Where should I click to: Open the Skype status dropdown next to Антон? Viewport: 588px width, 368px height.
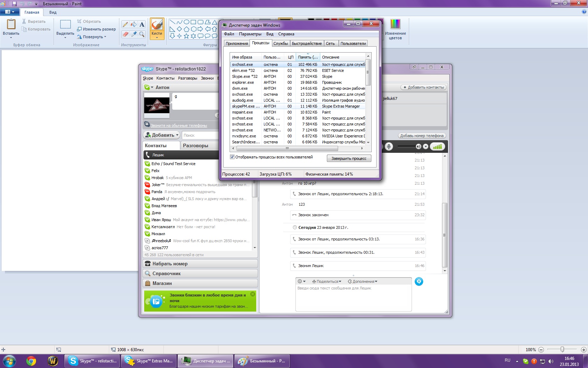[152, 87]
